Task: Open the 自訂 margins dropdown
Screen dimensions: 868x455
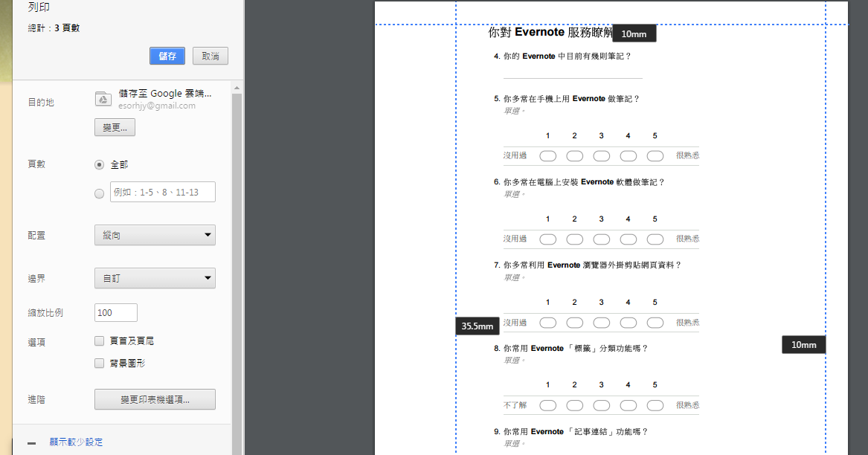Action: click(x=155, y=278)
